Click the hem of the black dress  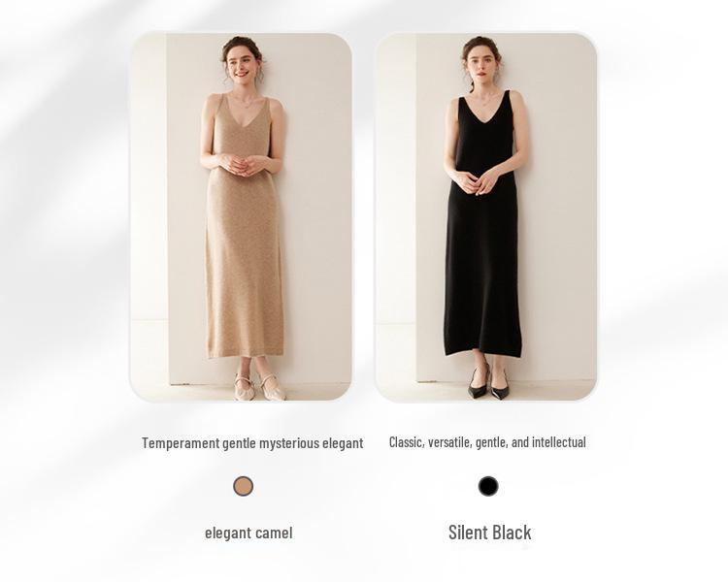[483, 351]
